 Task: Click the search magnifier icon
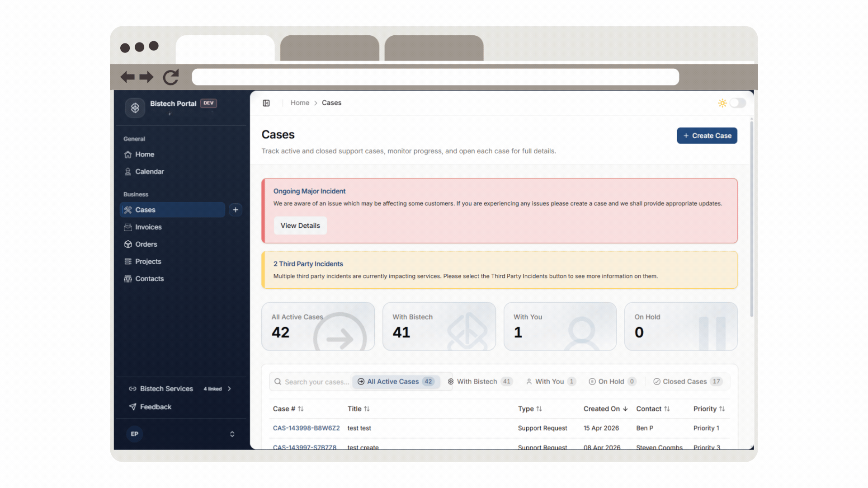tap(278, 382)
